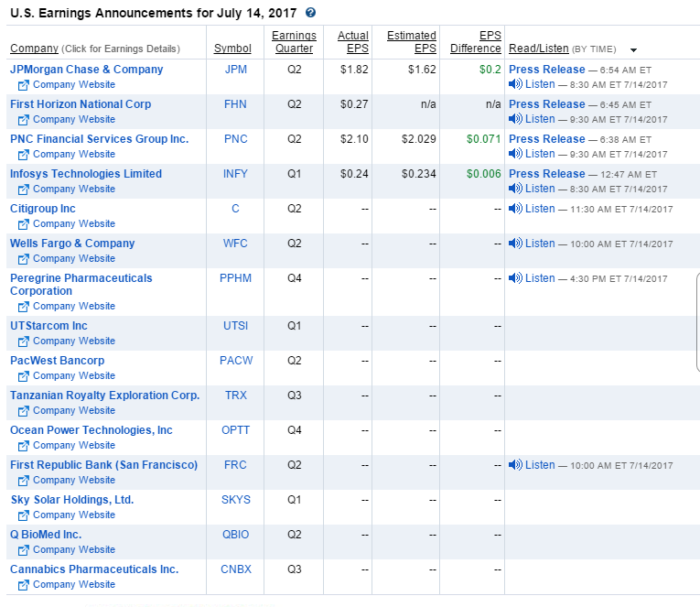Click external link icon under Ocean Power
Image resolution: width=700 pixels, height=607 pixels.
coord(23,446)
